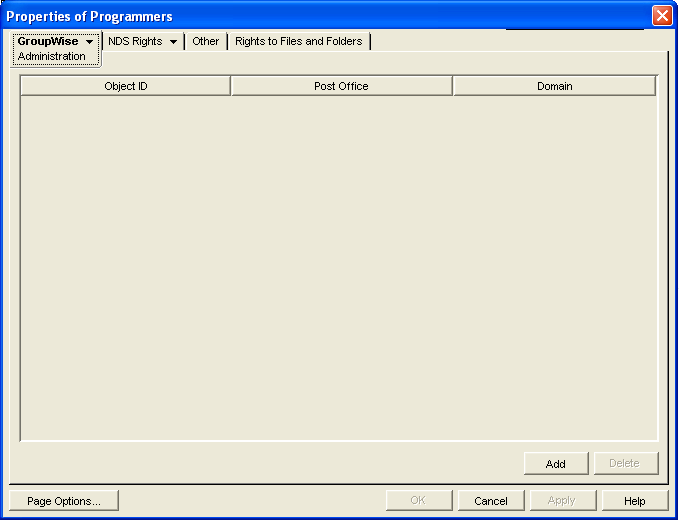Open Help for this dialog
The width and height of the screenshot is (679, 520).
coord(635,501)
